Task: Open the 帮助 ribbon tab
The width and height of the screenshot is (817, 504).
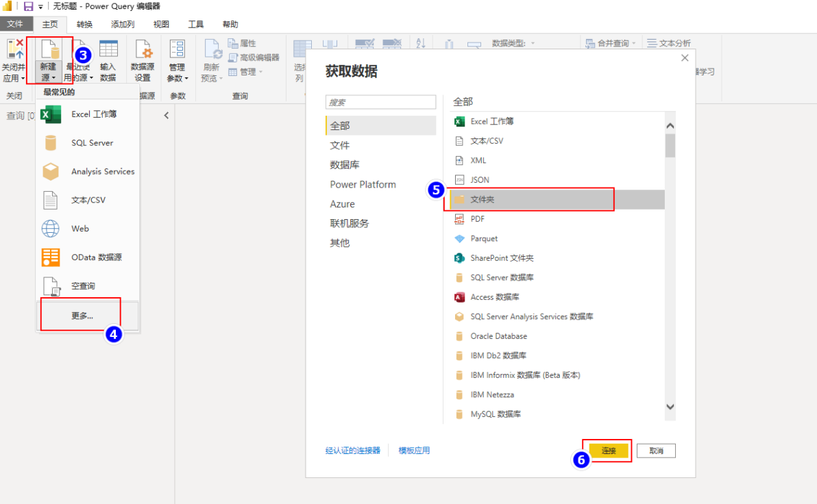Action: click(x=230, y=24)
